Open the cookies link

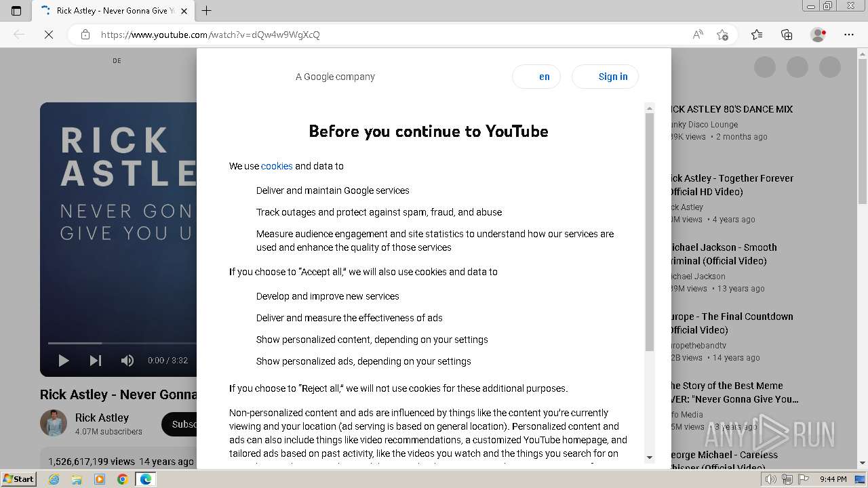click(x=277, y=166)
